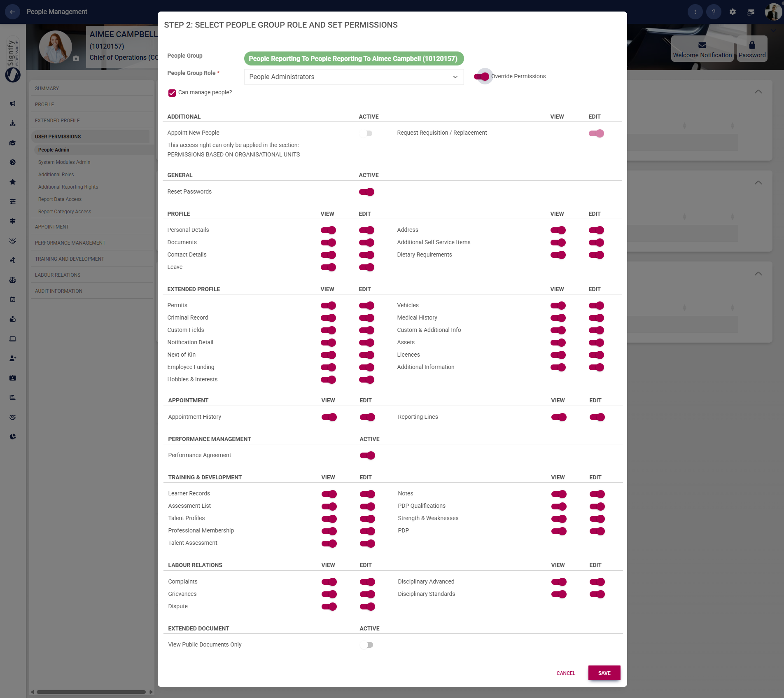Screen dimensions: 784x698
Task: Enable the Appoint New People toggle
Action: click(x=366, y=133)
